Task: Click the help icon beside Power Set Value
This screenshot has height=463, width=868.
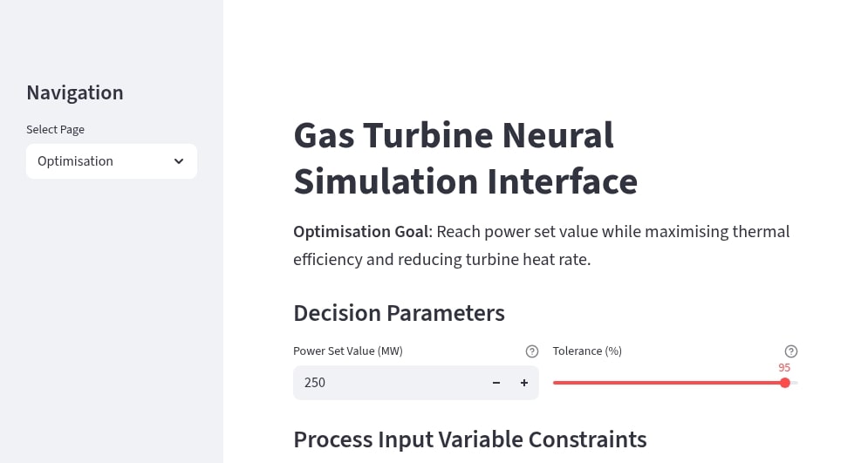Action: pyautogui.click(x=532, y=351)
